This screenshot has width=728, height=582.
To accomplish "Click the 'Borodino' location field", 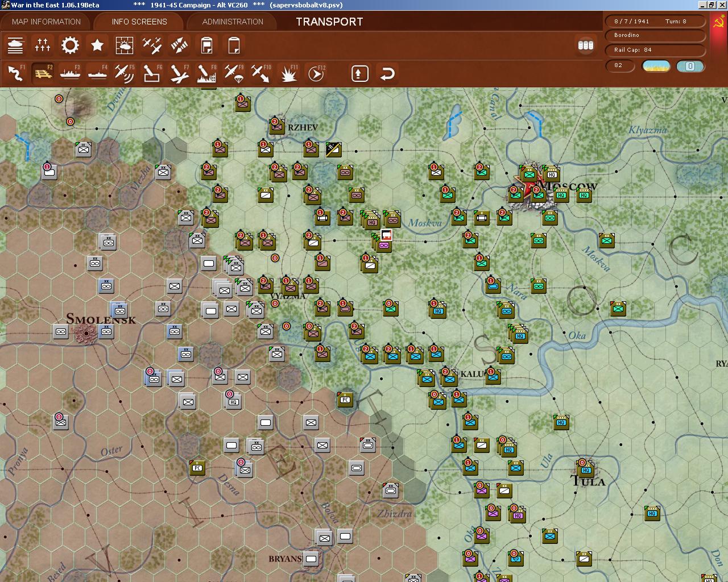I will point(655,35).
